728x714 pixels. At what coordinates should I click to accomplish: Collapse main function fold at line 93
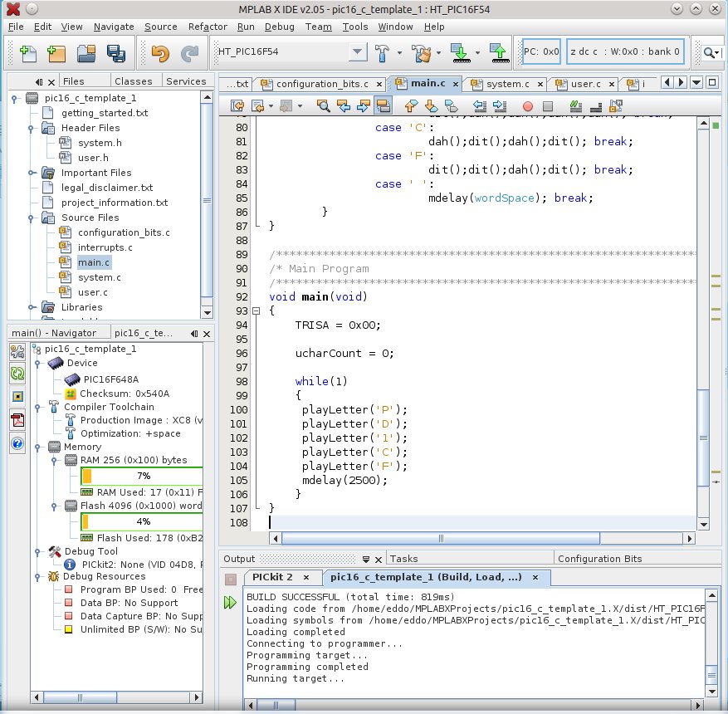pyautogui.click(x=254, y=311)
